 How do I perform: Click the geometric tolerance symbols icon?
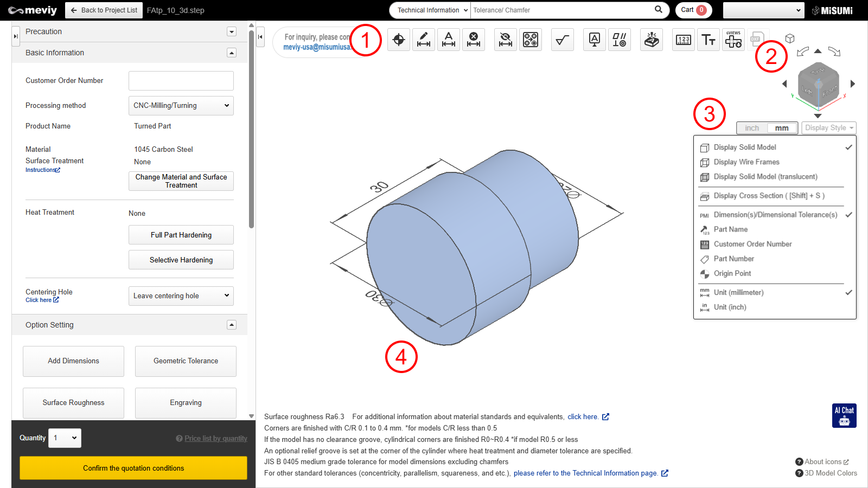pyautogui.click(x=620, y=40)
